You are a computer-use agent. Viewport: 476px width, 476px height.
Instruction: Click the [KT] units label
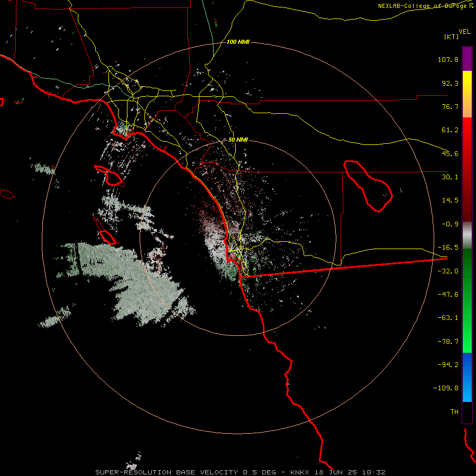[452, 36]
